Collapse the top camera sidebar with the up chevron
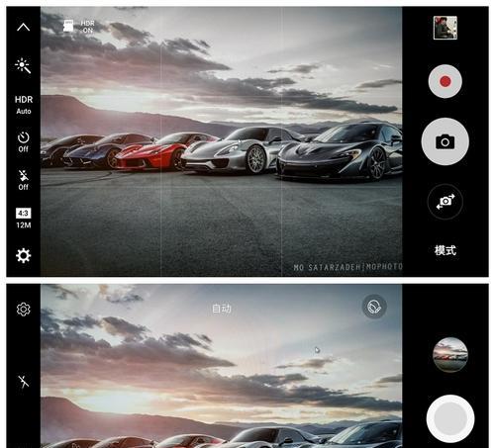 click(23, 27)
